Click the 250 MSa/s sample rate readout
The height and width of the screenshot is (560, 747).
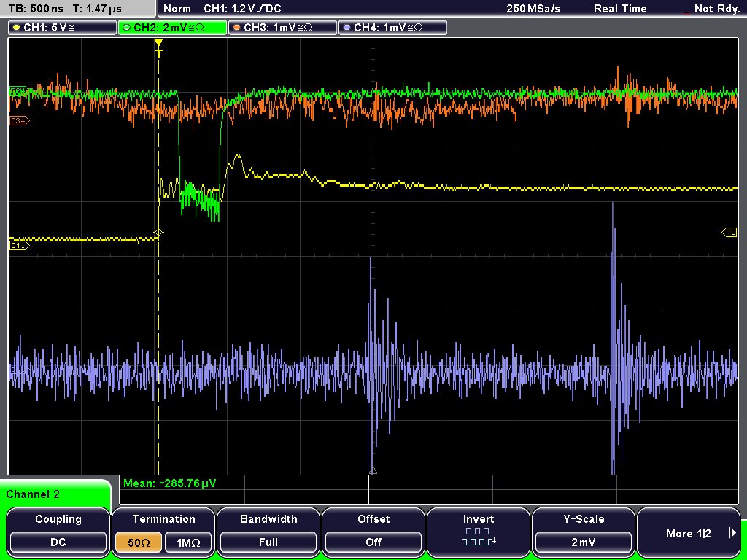533,9
